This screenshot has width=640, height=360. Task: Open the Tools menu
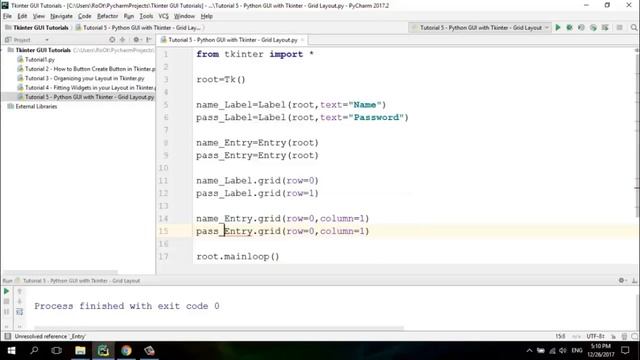(x=146, y=16)
